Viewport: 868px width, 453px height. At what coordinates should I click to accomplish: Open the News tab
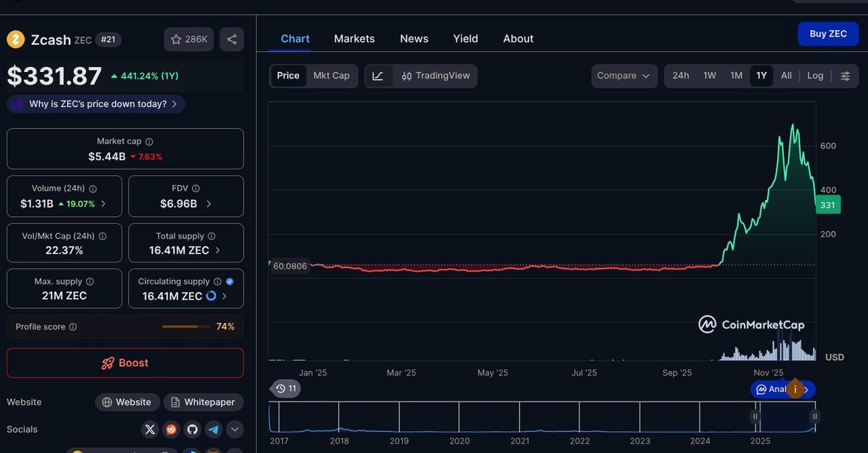pyautogui.click(x=414, y=39)
